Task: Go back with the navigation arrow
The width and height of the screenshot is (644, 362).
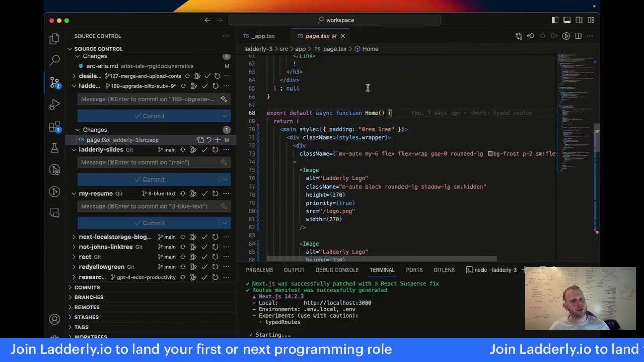Action: 207,20
